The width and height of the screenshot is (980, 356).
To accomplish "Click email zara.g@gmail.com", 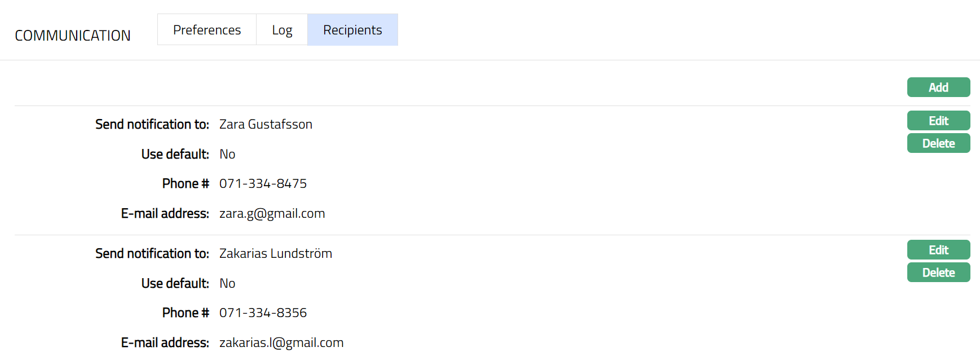I will (272, 213).
